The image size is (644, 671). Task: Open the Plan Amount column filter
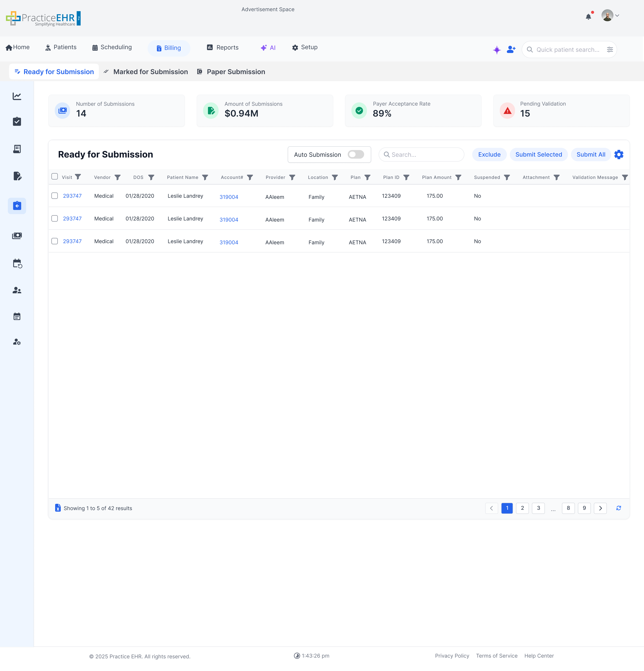(x=458, y=177)
